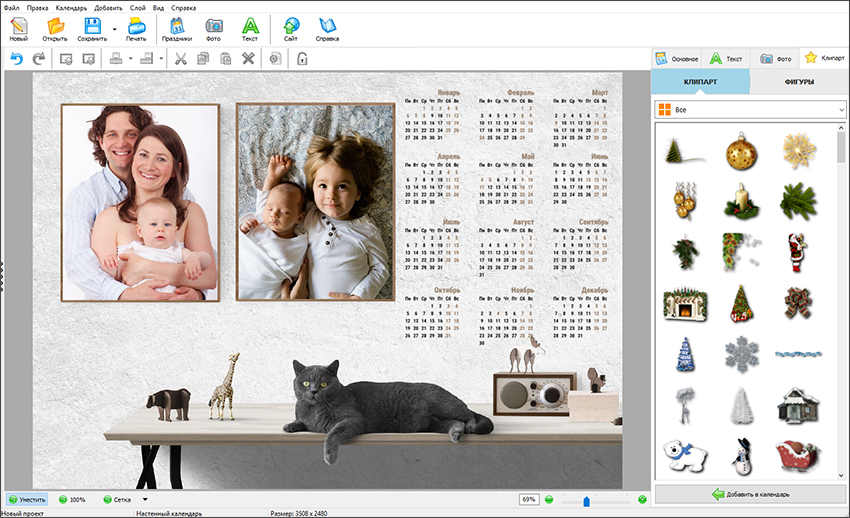Expand the Сетка grid options arrow
The height and width of the screenshot is (518, 850).
point(145,499)
